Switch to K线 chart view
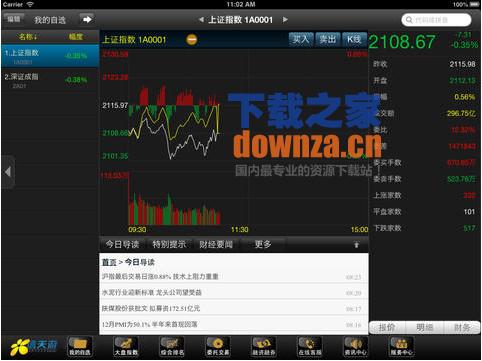Image resolution: width=482 pixels, height=361 pixels. point(354,39)
